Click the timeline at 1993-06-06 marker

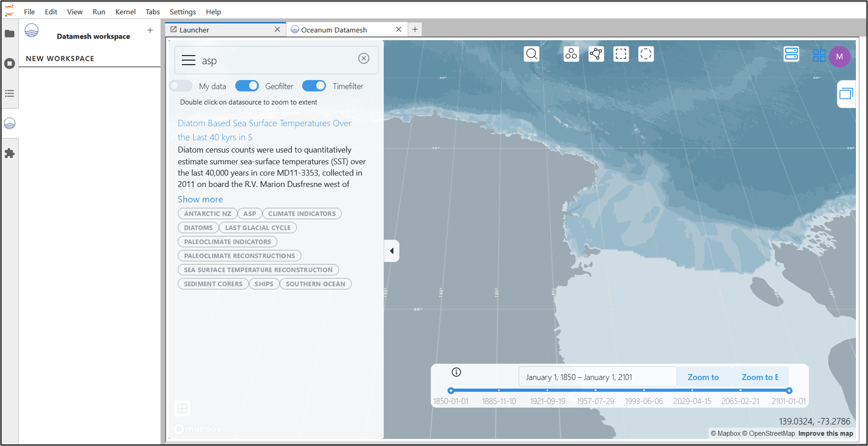point(644,390)
